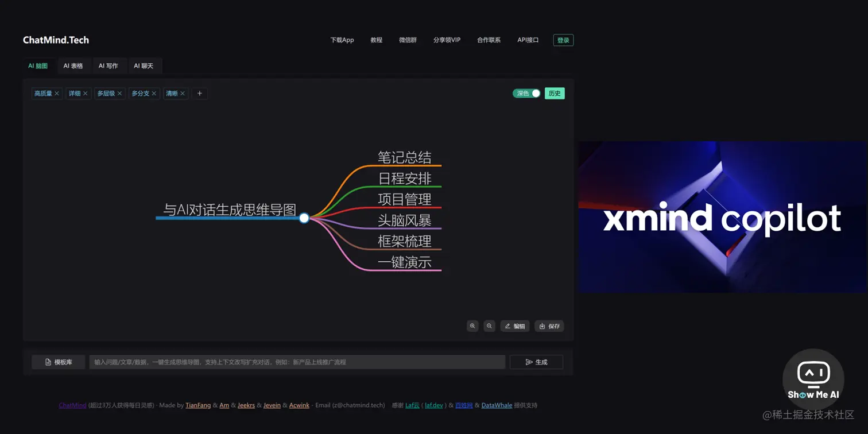Image resolution: width=868 pixels, height=434 pixels.
Task: Switch to the AI 写作 tab
Action: (x=108, y=66)
